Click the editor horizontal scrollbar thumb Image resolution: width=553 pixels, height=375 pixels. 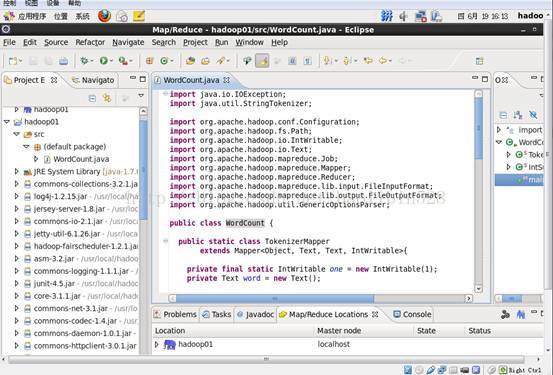pyautogui.click(x=275, y=298)
